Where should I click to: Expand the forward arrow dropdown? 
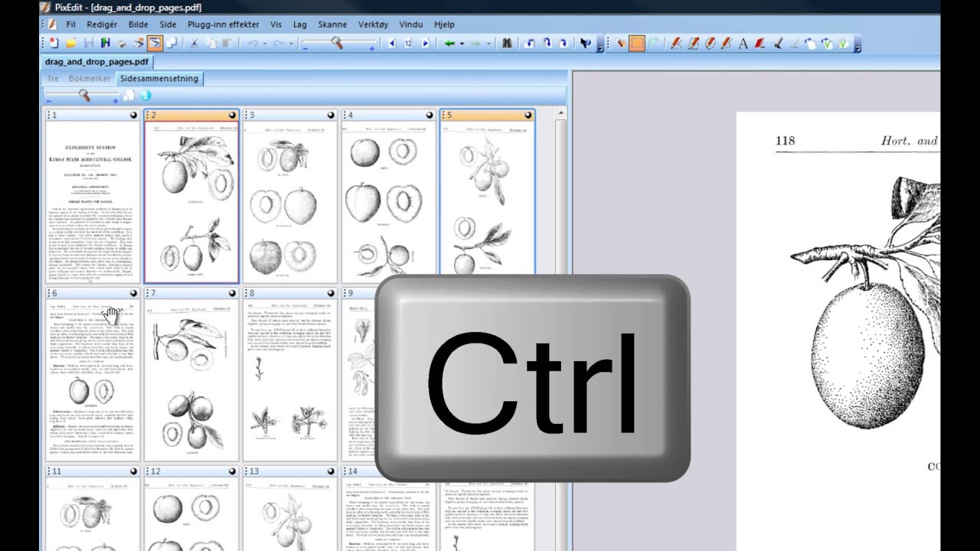click(x=488, y=44)
